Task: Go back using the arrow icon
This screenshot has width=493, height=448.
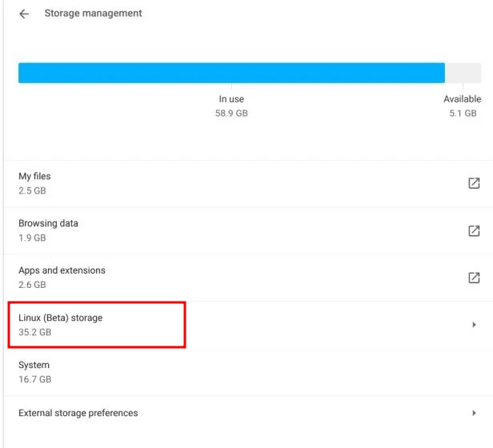Action: click(24, 14)
